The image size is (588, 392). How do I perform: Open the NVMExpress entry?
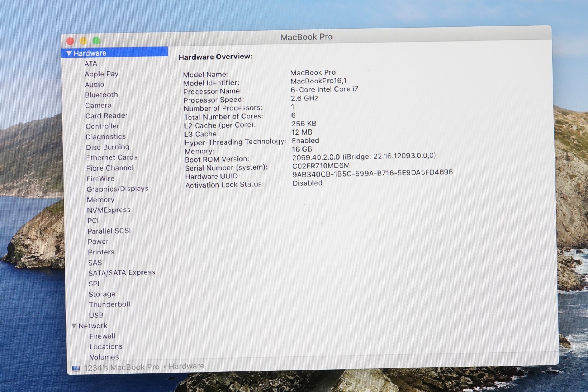coord(109,210)
